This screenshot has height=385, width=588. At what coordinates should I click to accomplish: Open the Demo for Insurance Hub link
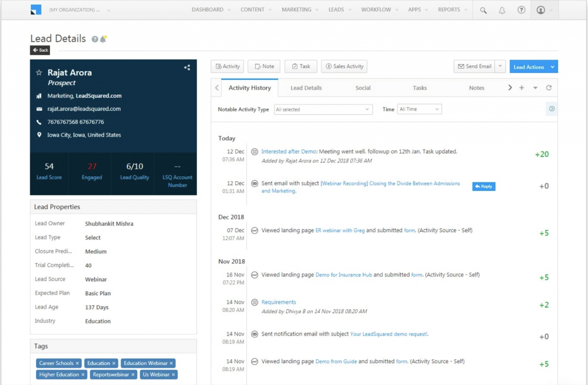(344, 275)
